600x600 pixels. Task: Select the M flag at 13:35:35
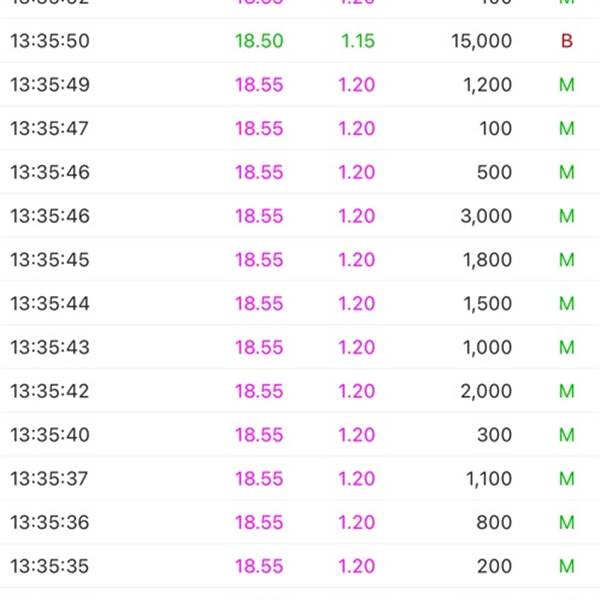[x=567, y=566]
